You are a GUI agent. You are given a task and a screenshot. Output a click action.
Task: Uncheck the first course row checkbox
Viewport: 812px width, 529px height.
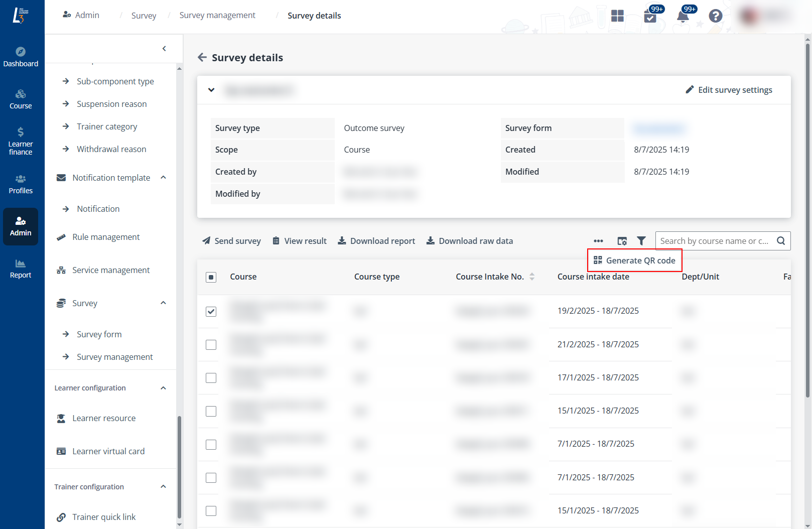pos(211,312)
